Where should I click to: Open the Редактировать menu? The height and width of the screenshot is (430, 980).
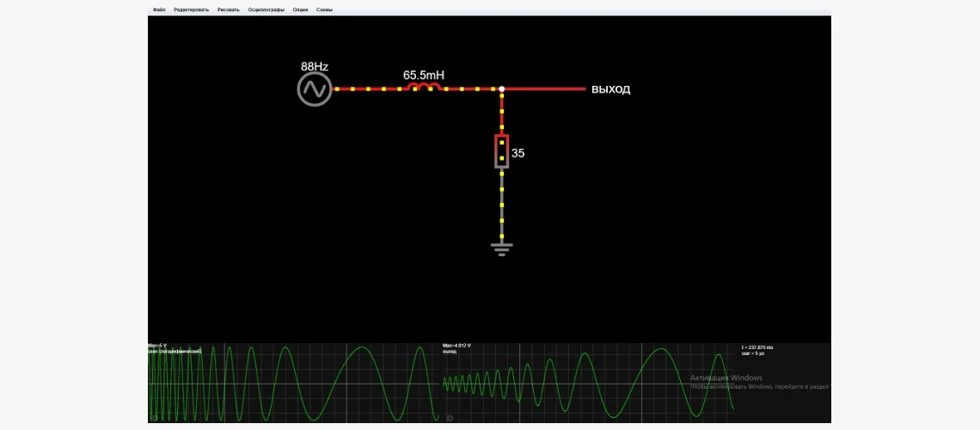point(191,9)
